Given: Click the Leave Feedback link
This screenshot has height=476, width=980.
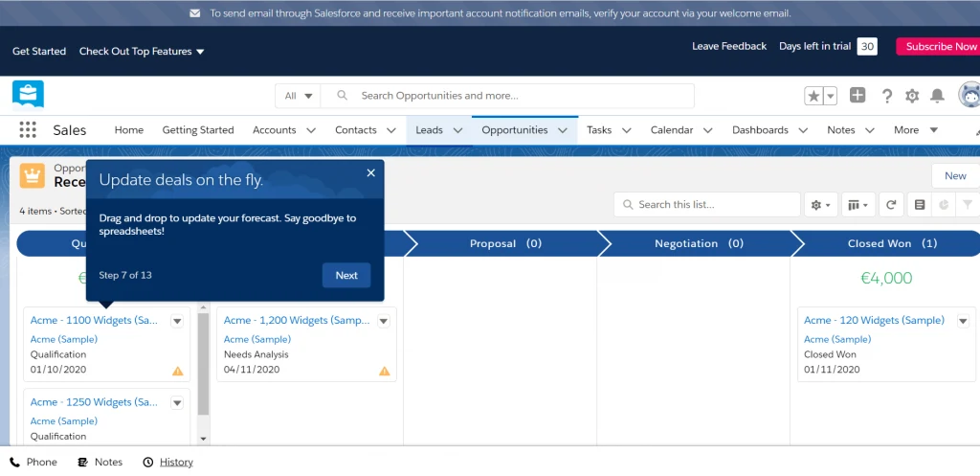Looking at the screenshot, I should [x=728, y=46].
